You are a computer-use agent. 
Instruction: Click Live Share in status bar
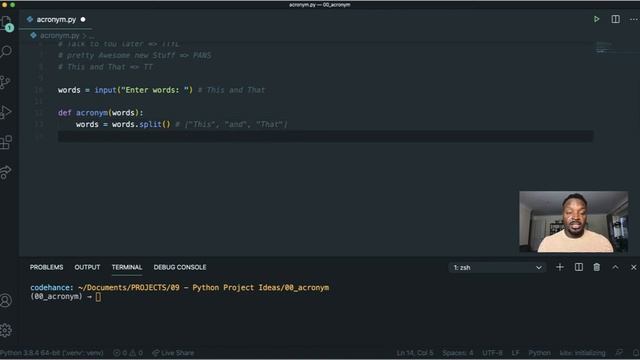[173, 353]
